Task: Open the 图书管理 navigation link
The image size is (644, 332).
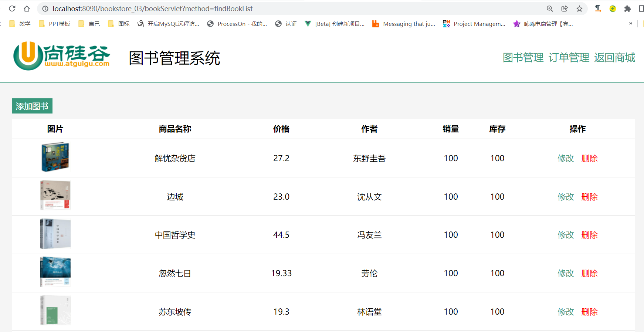Action: coord(523,58)
